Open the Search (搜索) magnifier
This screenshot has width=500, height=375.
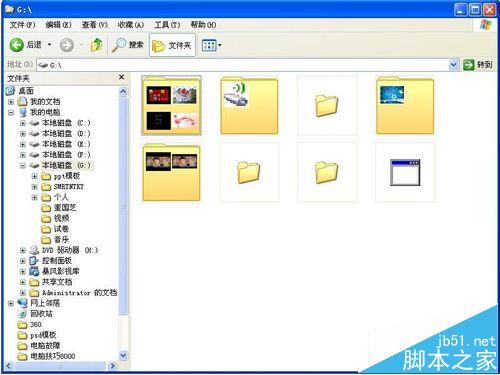point(119,45)
